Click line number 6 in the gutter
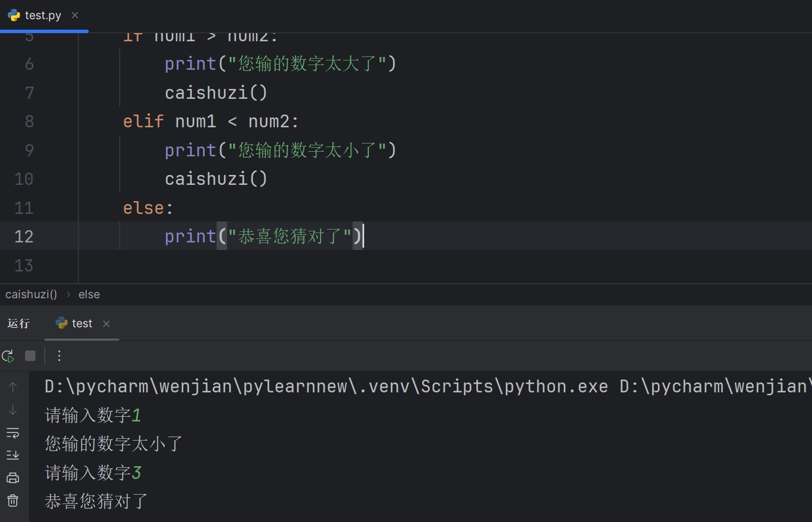 [x=29, y=64]
